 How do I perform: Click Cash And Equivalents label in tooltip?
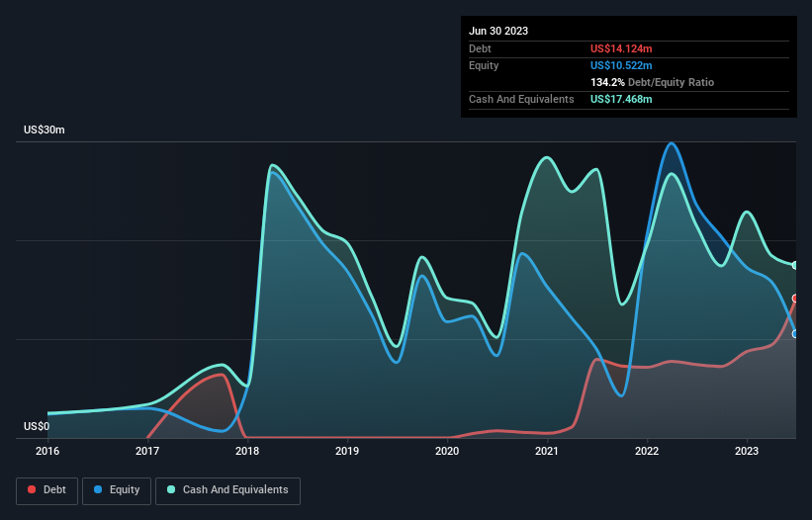[521, 99]
